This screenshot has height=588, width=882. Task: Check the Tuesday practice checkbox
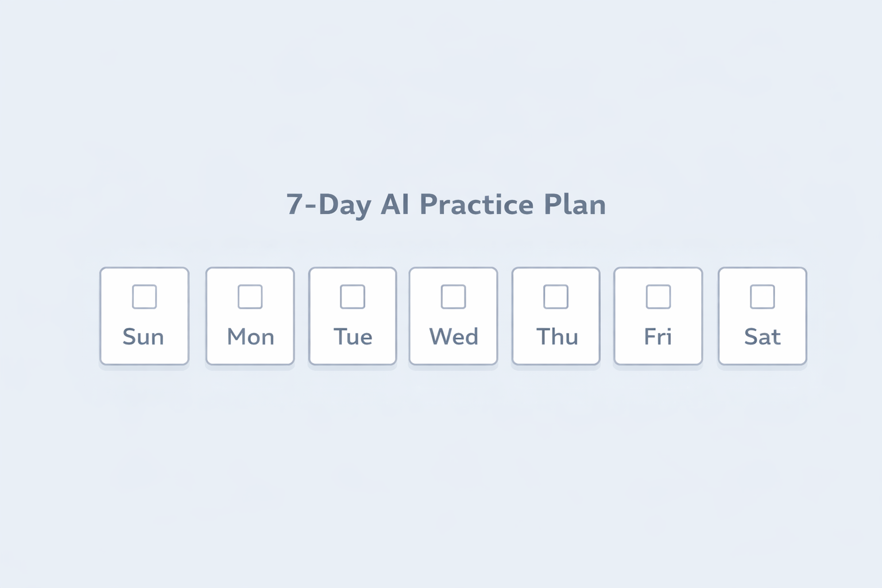point(352,297)
